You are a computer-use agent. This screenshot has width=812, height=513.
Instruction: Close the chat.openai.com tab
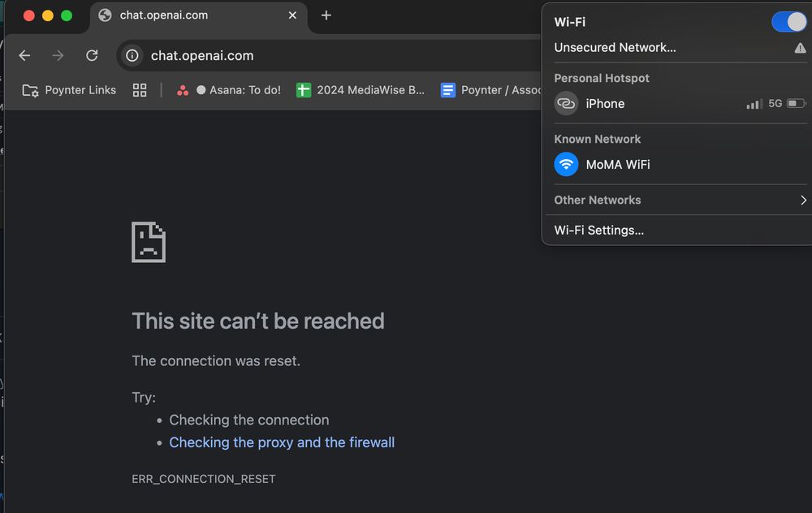pos(292,15)
